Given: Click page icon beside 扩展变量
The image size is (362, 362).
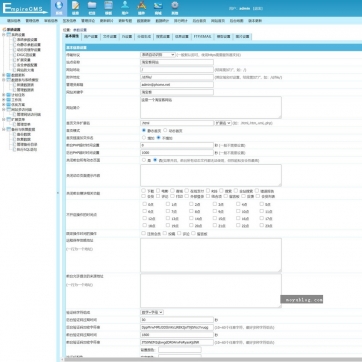Looking at the screenshot, I should coord(14,60).
